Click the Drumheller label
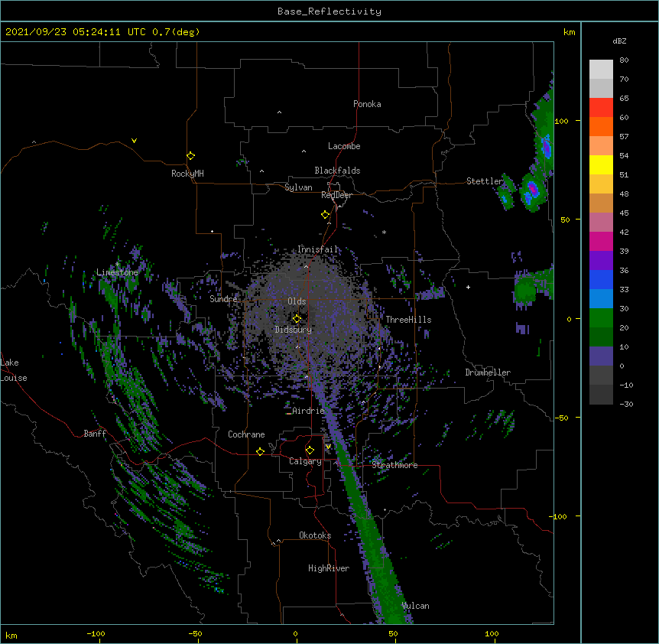Image resolution: width=659 pixels, height=644 pixels. pyautogui.click(x=488, y=372)
